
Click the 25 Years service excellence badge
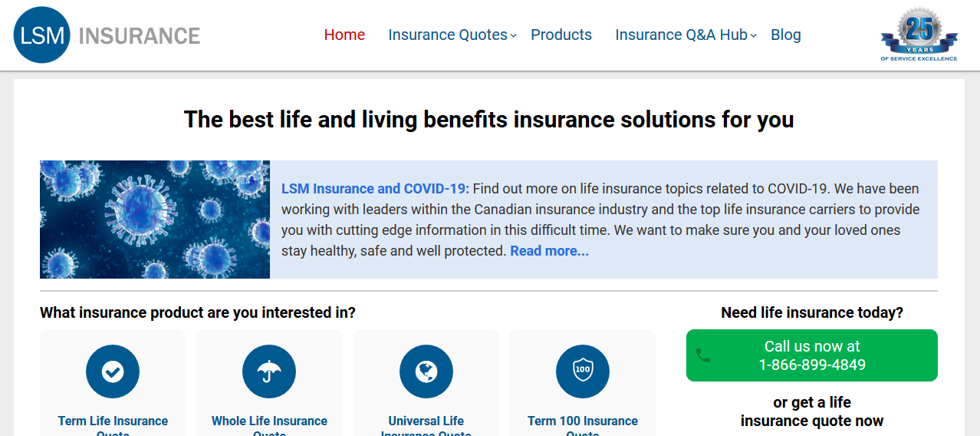point(919,35)
